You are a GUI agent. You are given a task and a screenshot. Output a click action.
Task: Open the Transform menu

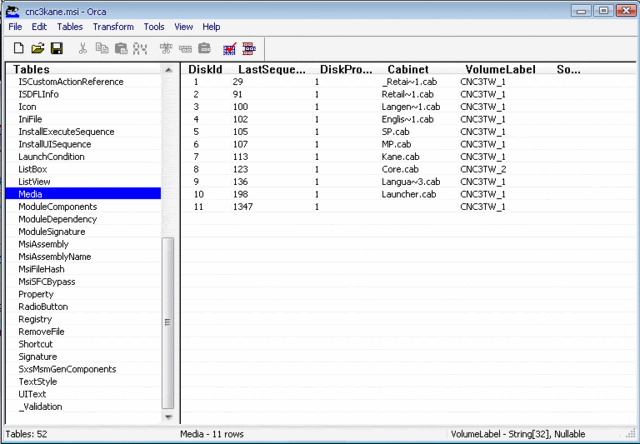point(113,27)
